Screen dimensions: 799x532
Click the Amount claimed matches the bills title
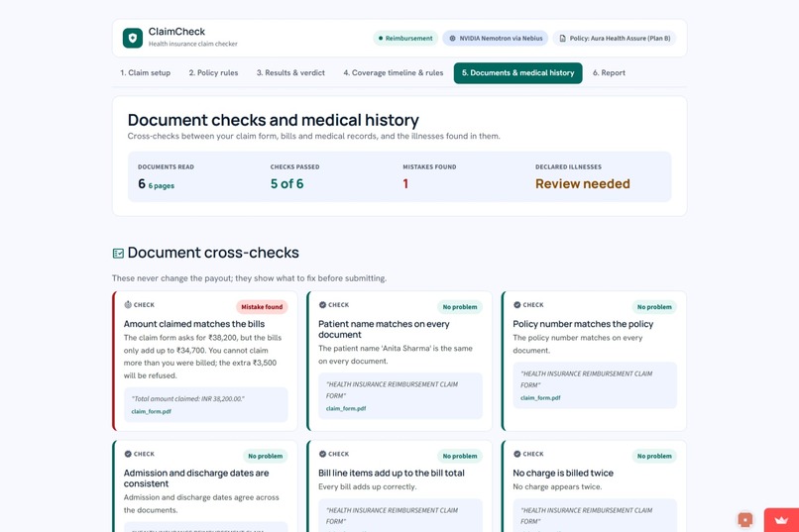194,324
